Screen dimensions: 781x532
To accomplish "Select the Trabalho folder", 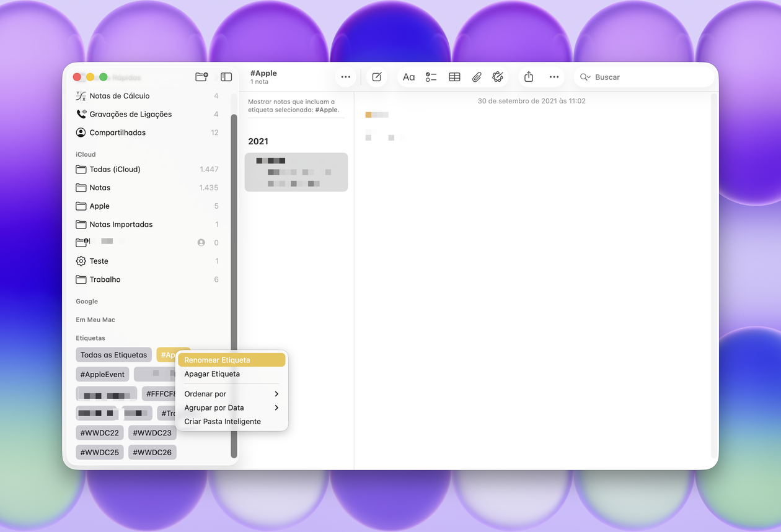I will pos(147,279).
